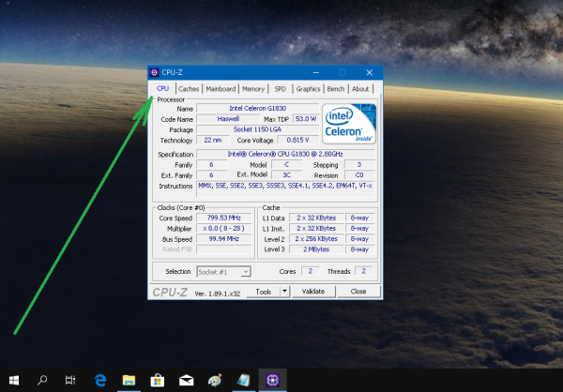Click the CPU-Z title bar app icon
Image resolution: width=563 pixels, height=392 pixels.
(x=155, y=72)
